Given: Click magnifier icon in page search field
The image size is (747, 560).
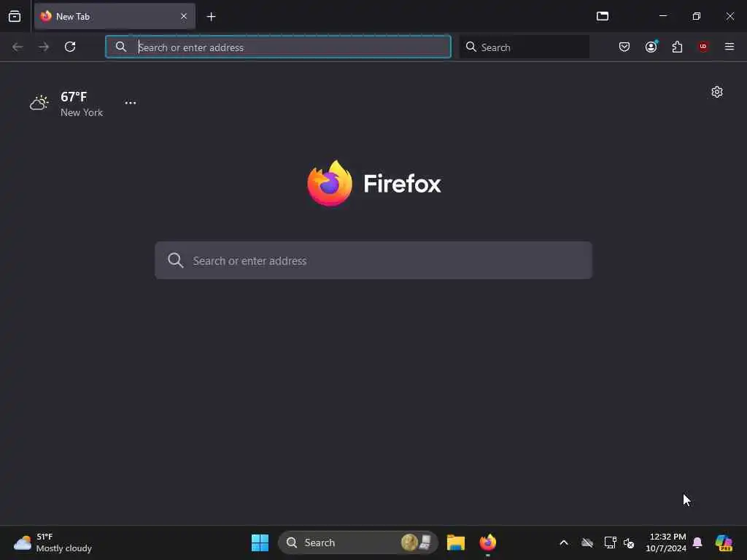Looking at the screenshot, I should coord(175,260).
